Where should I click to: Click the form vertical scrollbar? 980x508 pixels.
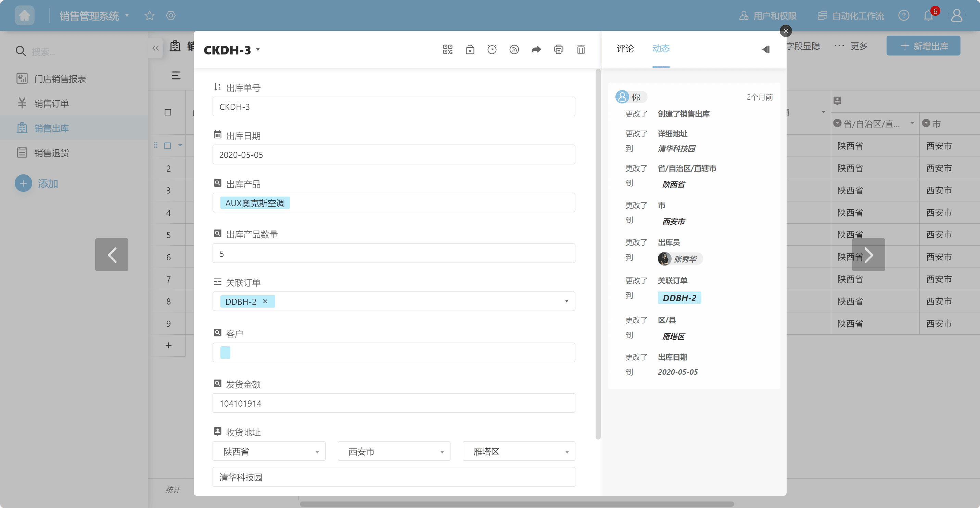(598, 255)
